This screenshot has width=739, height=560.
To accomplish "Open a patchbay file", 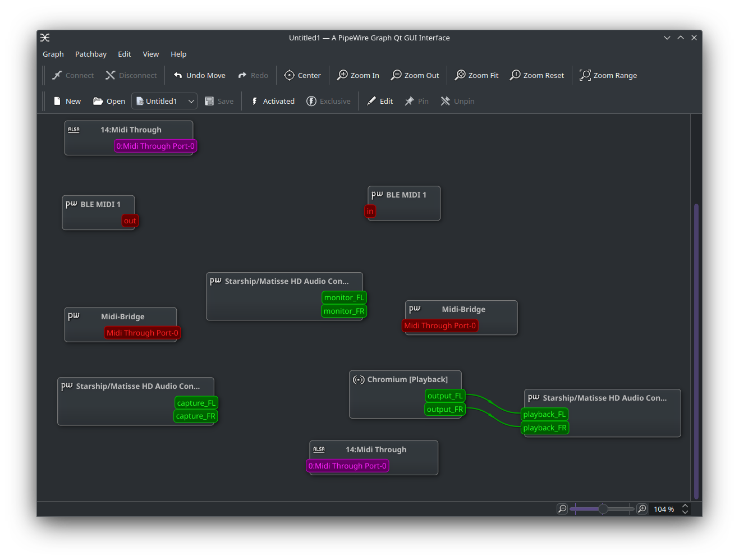I will click(x=109, y=101).
